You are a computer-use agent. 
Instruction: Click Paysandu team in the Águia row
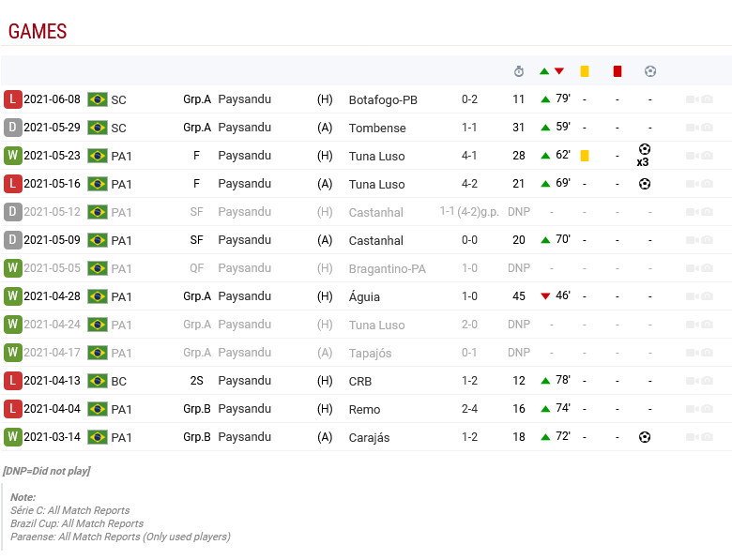pos(244,296)
